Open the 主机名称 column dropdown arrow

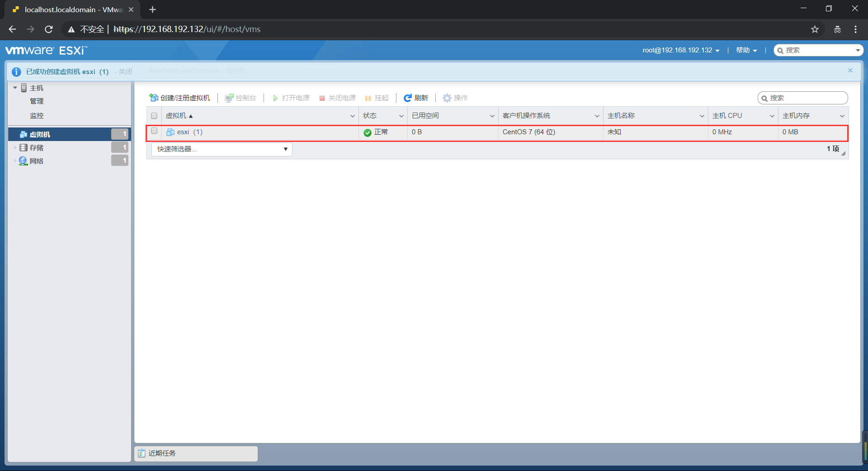(x=702, y=116)
